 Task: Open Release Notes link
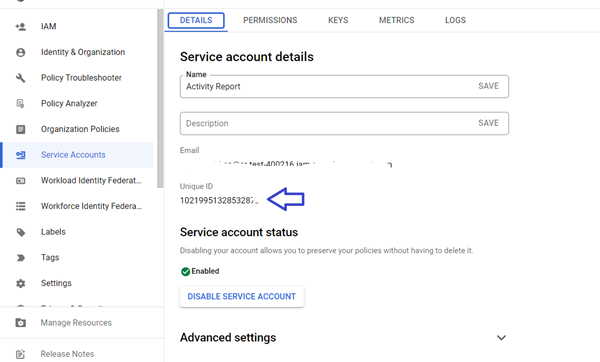(x=67, y=354)
